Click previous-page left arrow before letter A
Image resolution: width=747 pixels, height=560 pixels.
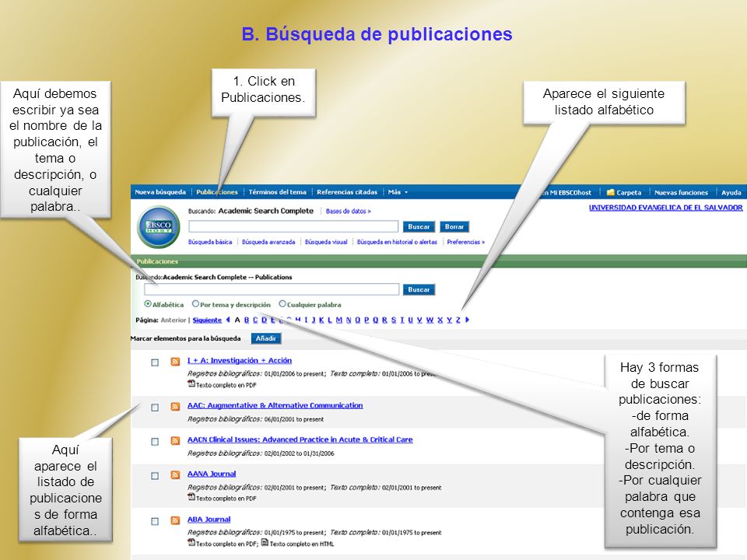click(228, 320)
